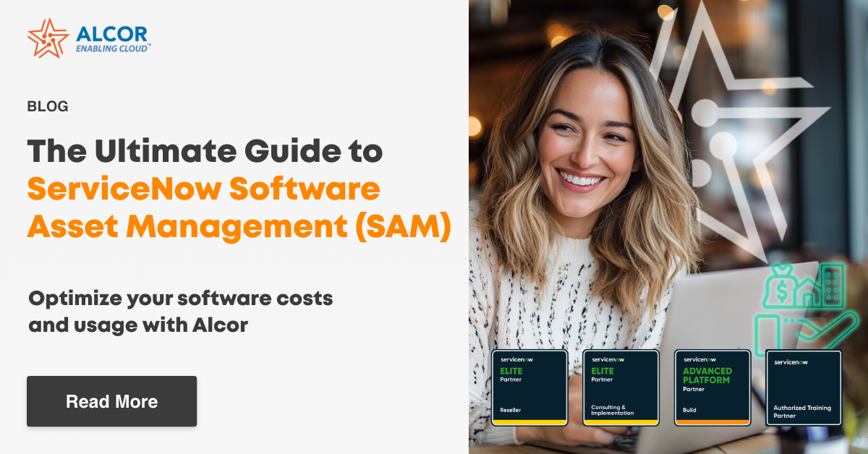
Task: Click the orange "ServiceNow Software" title line
Action: pos(203,189)
